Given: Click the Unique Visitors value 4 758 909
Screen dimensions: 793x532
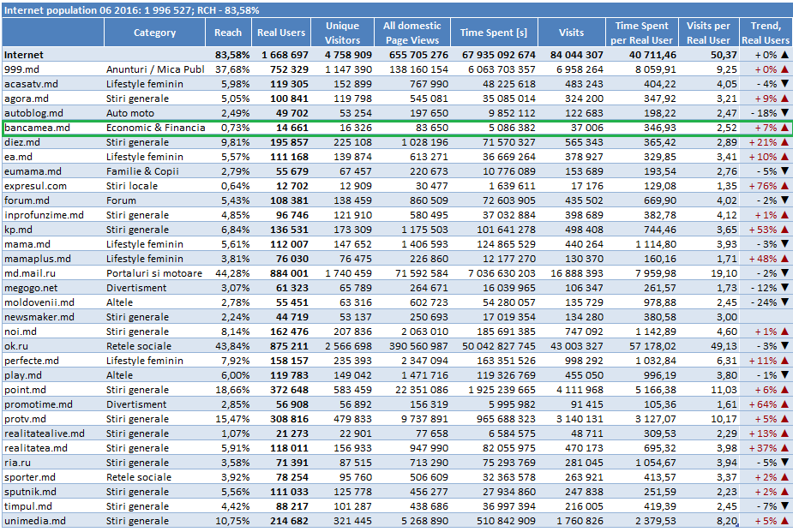Looking at the screenshot, I should coord(348,55).
